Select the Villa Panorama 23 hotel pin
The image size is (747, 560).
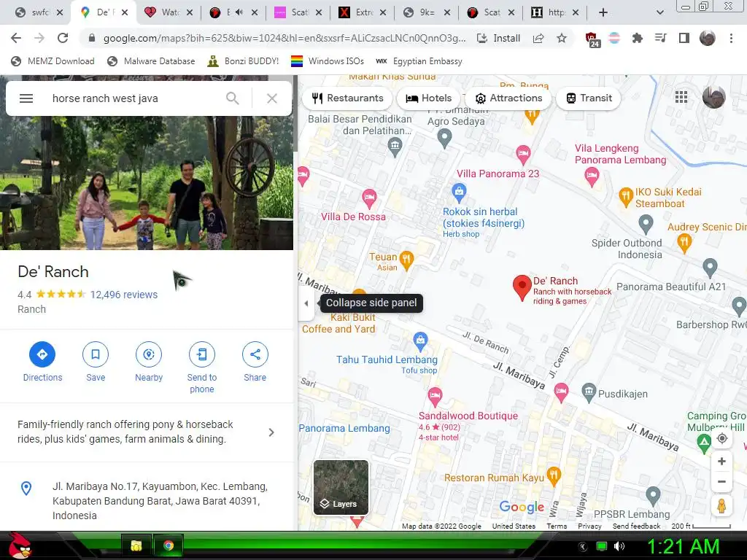(523, 154)
